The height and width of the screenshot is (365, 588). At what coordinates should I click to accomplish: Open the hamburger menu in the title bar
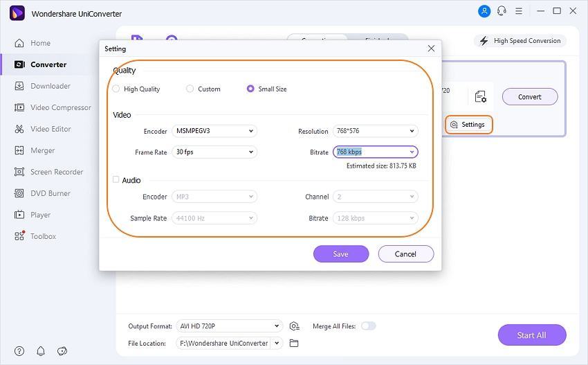(519, 11)
